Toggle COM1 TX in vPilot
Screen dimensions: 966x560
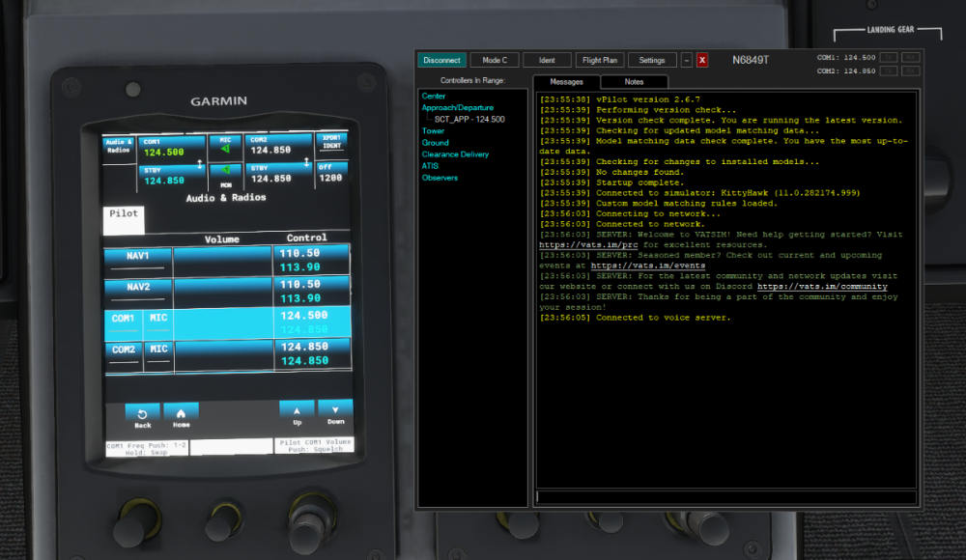click(x=889, y=57)
